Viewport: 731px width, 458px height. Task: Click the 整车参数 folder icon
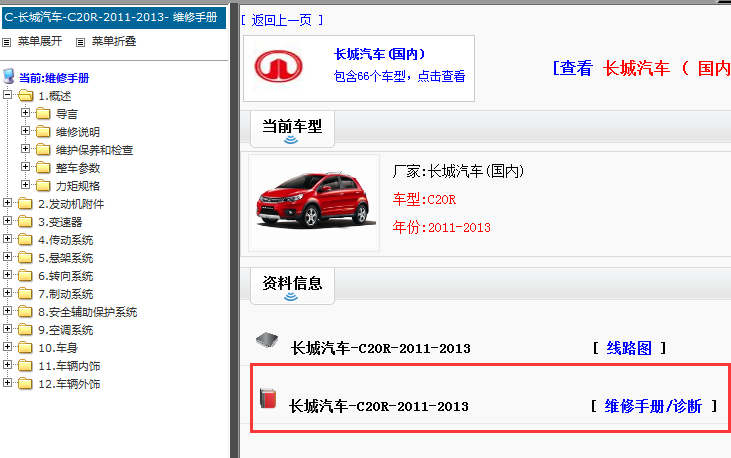pos(43,168)
